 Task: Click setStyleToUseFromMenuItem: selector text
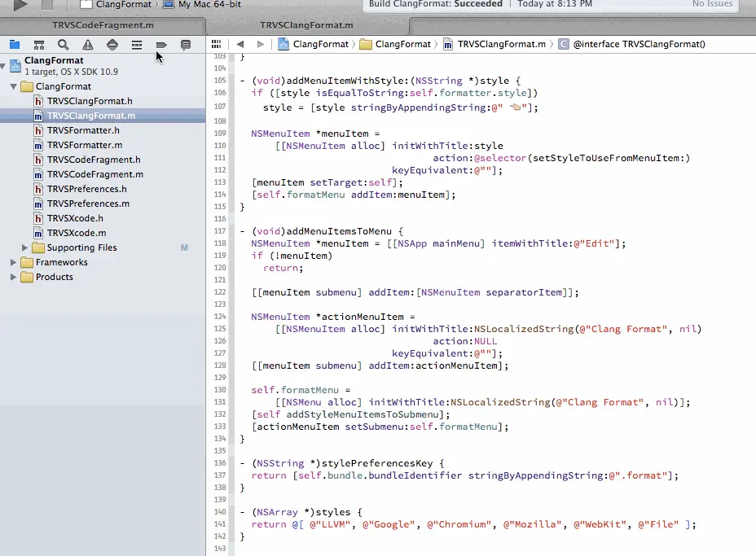click(x=609, y=158)
